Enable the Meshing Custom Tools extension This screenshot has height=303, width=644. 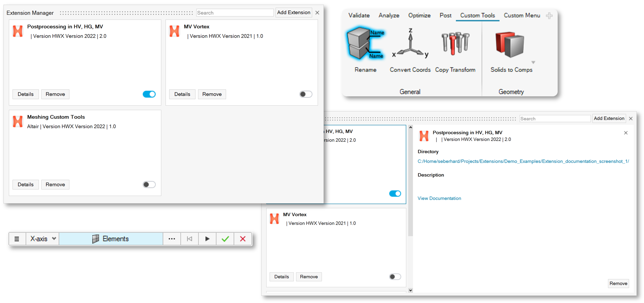pyautogui.click(x=149, y=184)
